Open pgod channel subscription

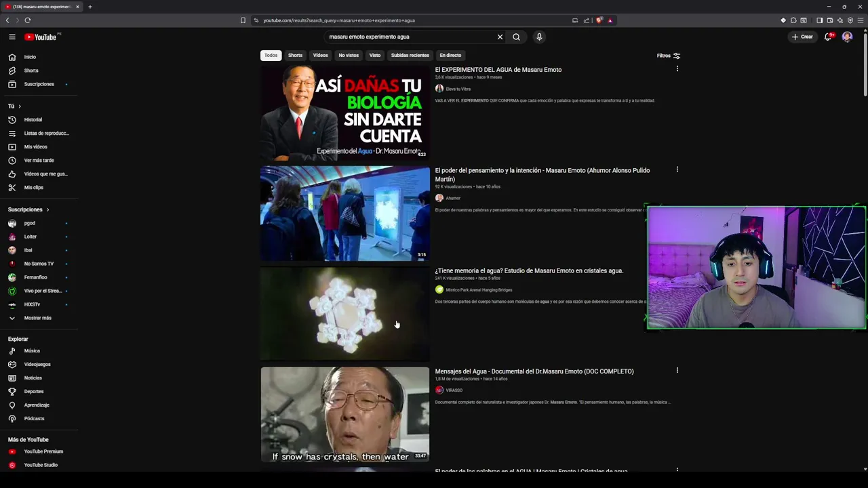(x=39, y=223)
